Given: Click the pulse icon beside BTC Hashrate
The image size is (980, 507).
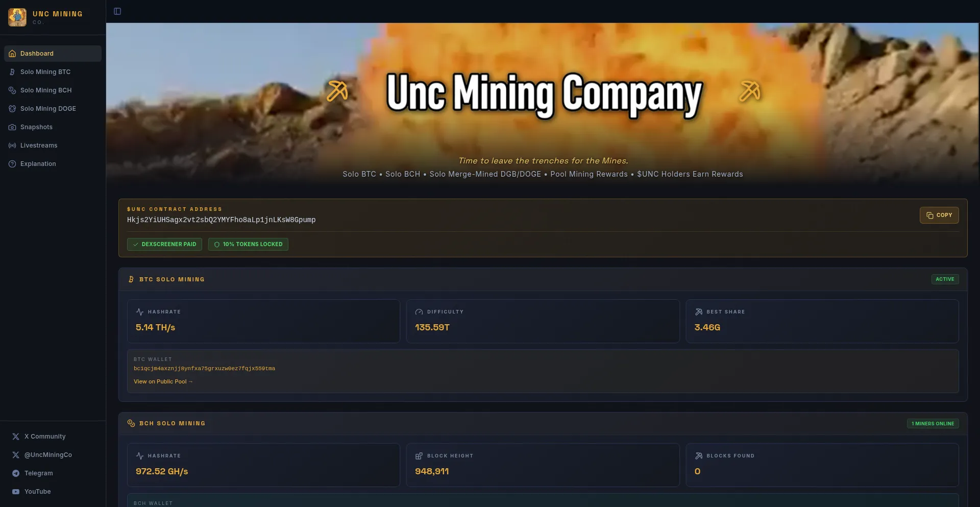Looking at the screenshot, I should point(140,312).
